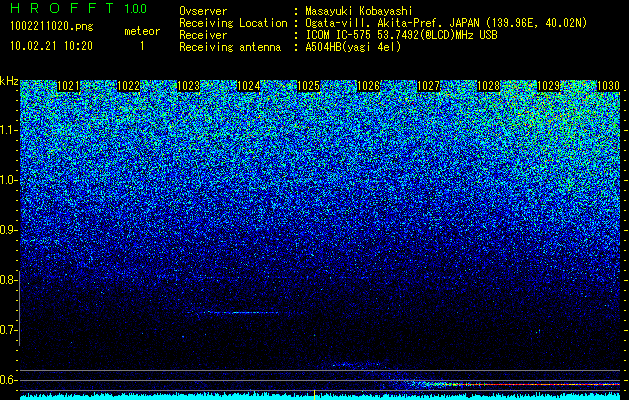Viewport: 629px width, 400px height.
Task: Select location text Ogata-vill. Akita-Pref. JAPAN
Action: [392, 23]
